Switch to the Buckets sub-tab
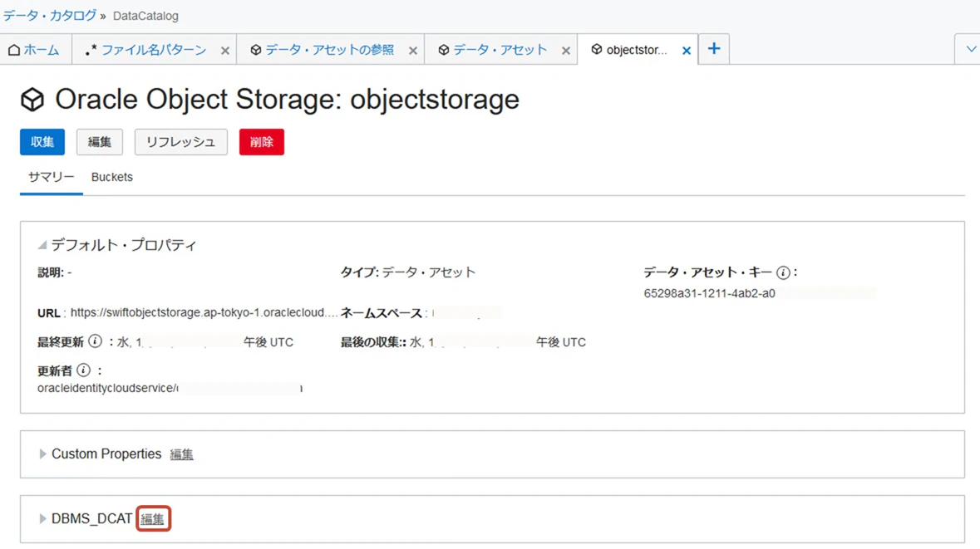Image resolution: width=980 pixels, height=549 pixels. click(112, 178)
